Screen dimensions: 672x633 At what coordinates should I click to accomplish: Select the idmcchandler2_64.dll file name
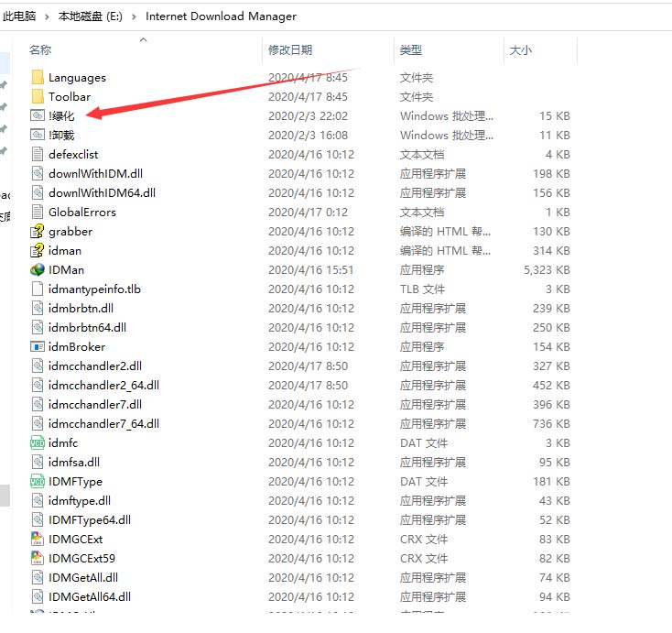(x=103, y=385)
